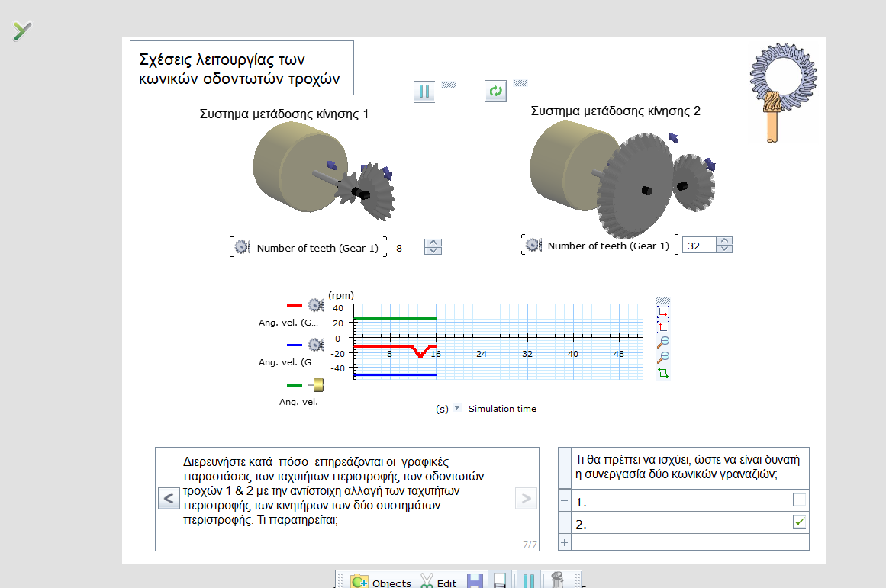Go to the previous instruction page
Image resolution: width=886 pixels, height=588 pixels.
pyautogui.click(x=169, y=499)
